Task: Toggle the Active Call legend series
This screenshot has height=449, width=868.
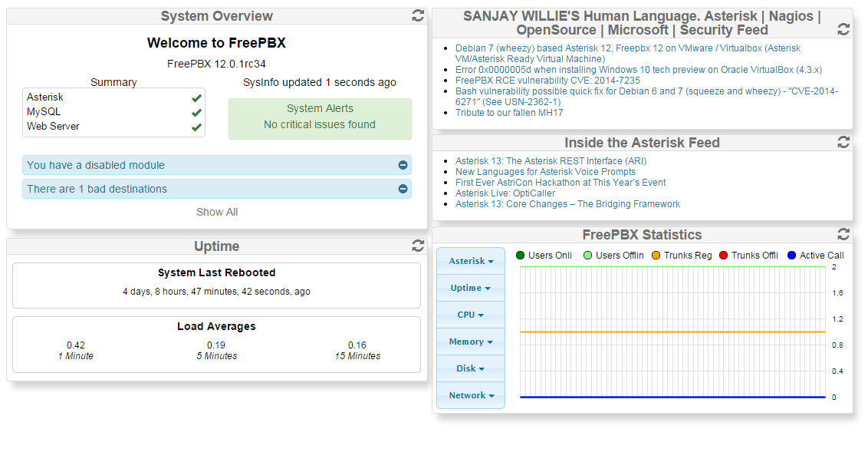Action: pyautogui.click(x=815, y=255)
